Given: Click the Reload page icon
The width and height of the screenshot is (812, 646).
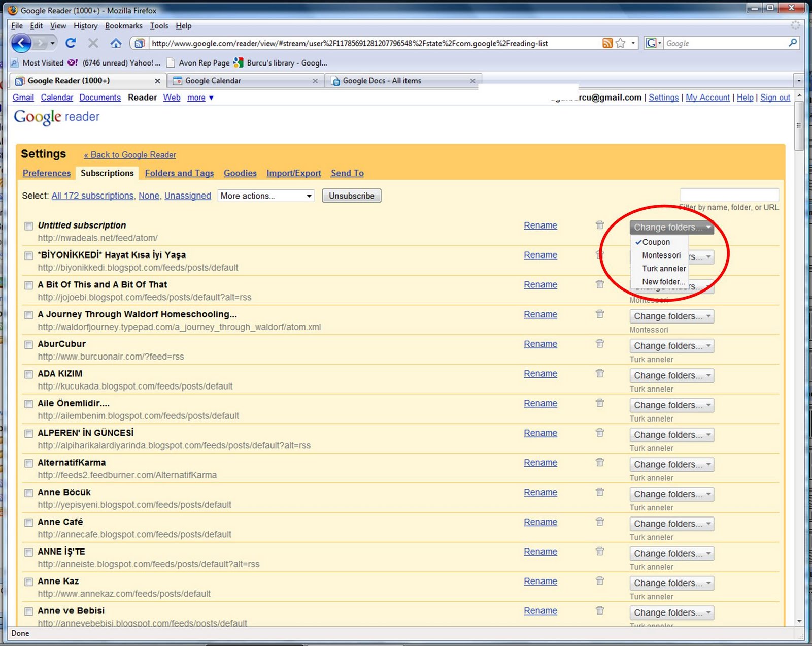Looking at the screenshot, I should [71, 43].
